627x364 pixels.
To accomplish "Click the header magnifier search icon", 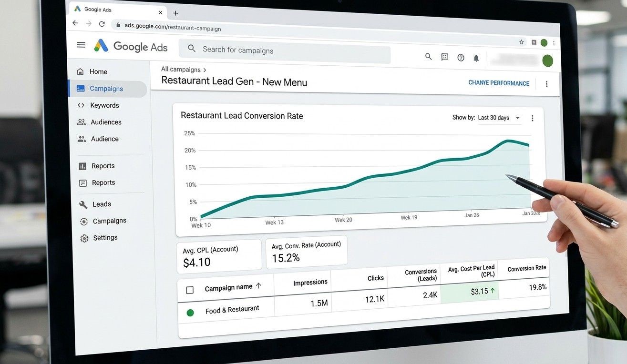I will tap(428, 57).
